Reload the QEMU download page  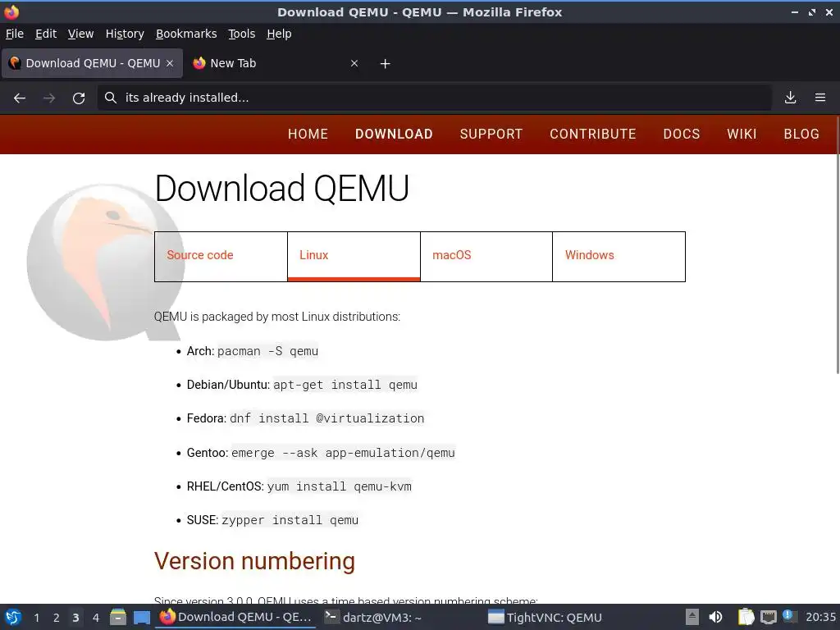(x=79, y=98)
